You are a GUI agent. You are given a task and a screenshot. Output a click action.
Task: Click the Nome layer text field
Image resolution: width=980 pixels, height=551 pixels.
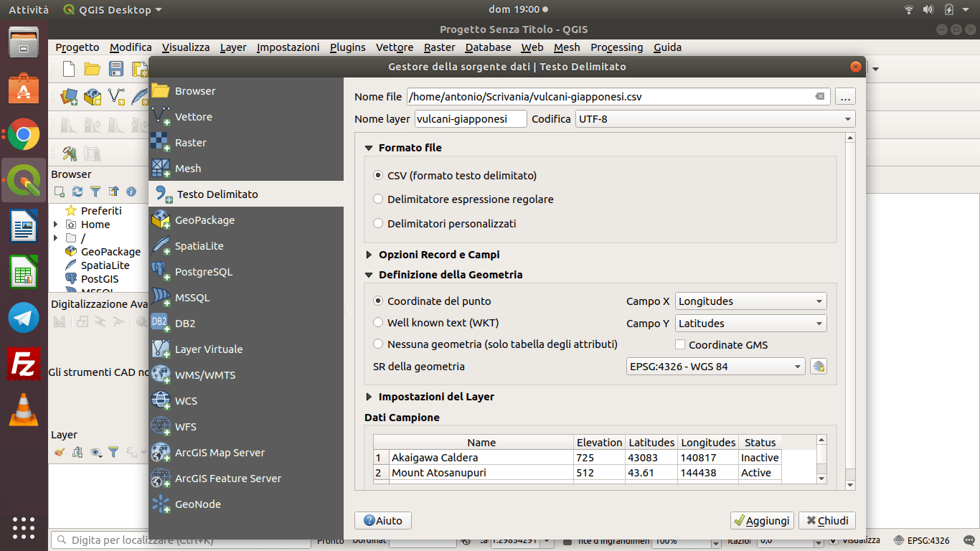470,119
